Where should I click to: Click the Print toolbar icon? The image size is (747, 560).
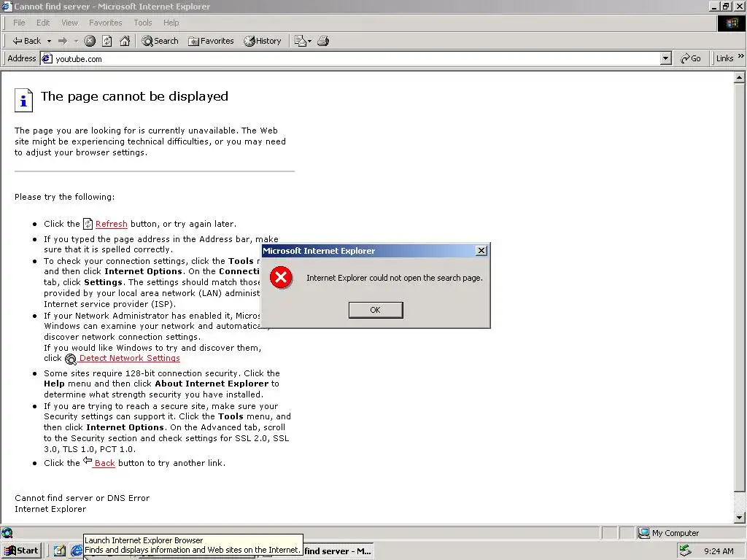(x=323, y=41)
